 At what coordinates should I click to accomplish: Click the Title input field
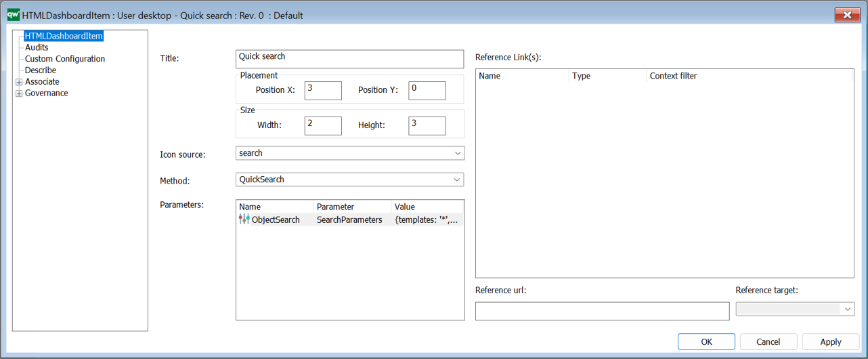click(350, 59)
